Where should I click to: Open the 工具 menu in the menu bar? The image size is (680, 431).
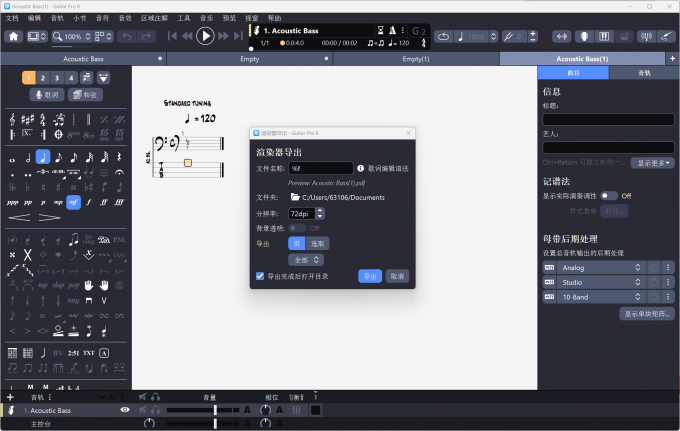pyautogui.click(x=183, y=18)
